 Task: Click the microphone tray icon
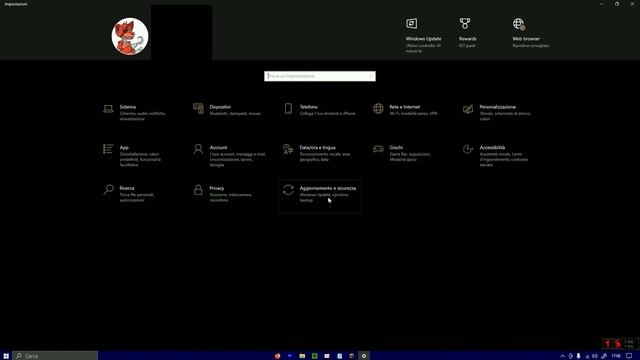[x=578, y=356]
